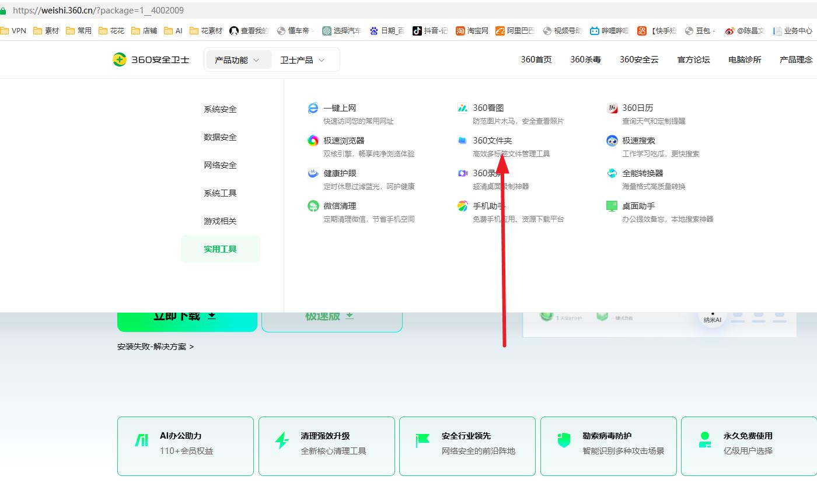
Task: Open the 产品理念 link
Action: [x=796, y=60]
